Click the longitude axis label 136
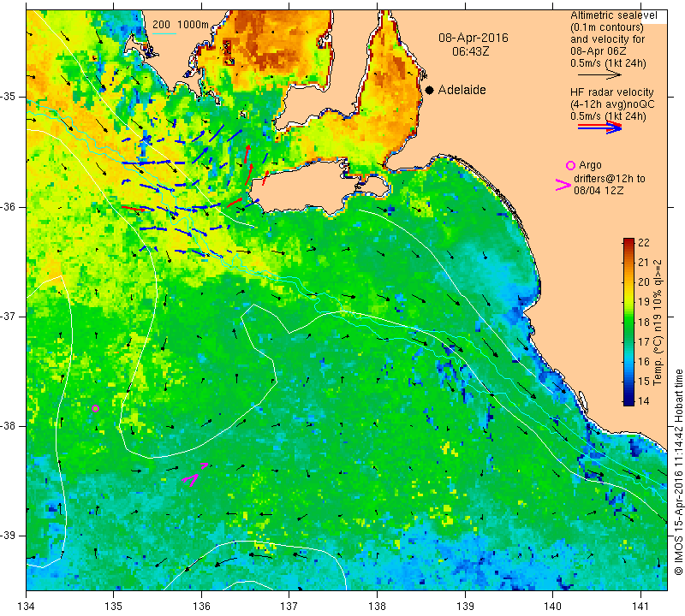Viewport: 685px width, 616px height. [201, 606]
